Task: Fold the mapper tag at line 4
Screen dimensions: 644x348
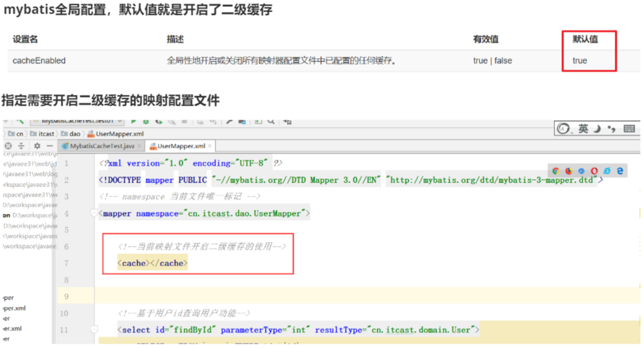Action: [x=94, y=213]
